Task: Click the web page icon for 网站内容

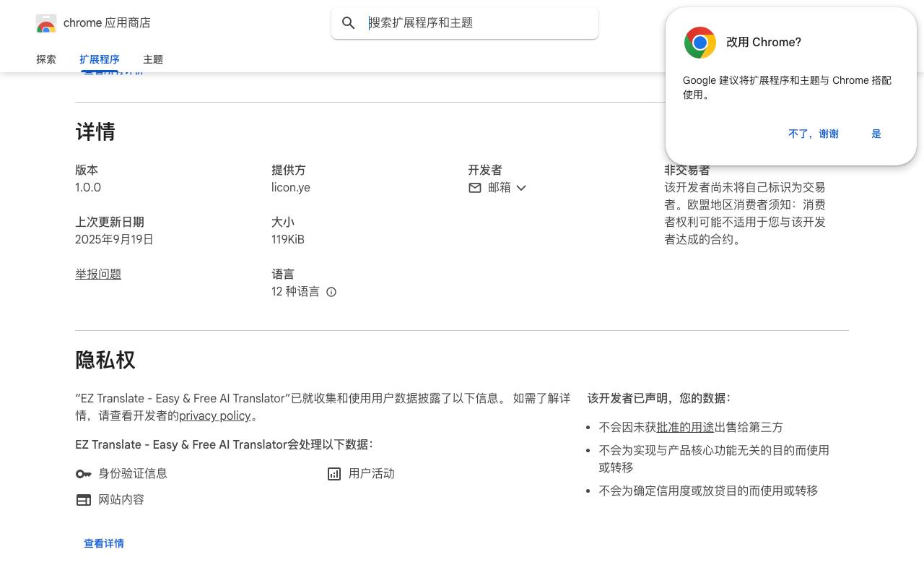Action: (84, 500)
